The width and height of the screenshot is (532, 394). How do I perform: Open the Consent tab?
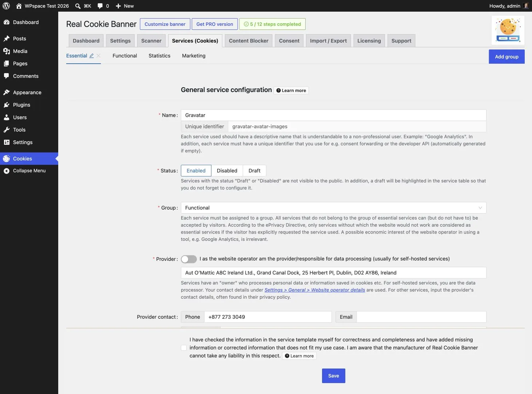tap(289, 41)
